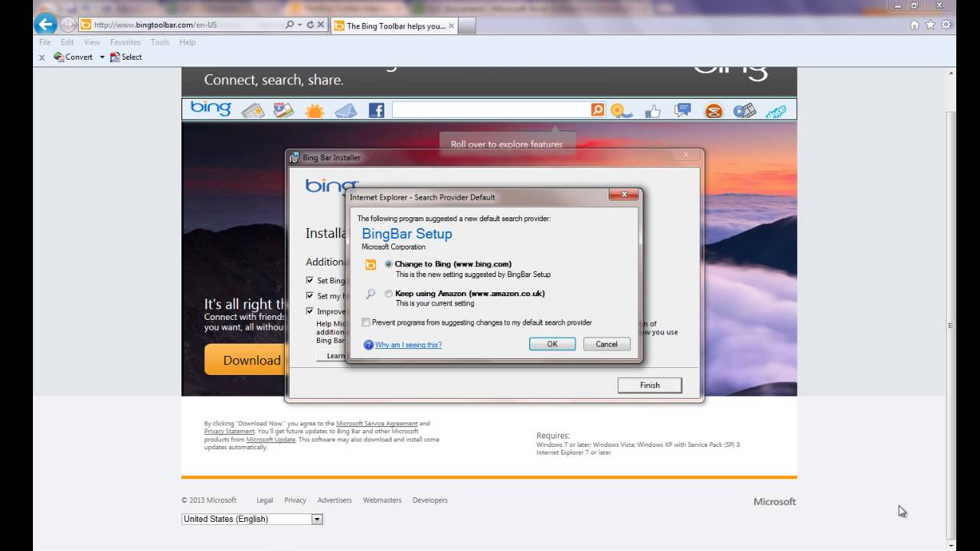
Task: Select Keep using Amazon radio button
Action: pos(389,293)
